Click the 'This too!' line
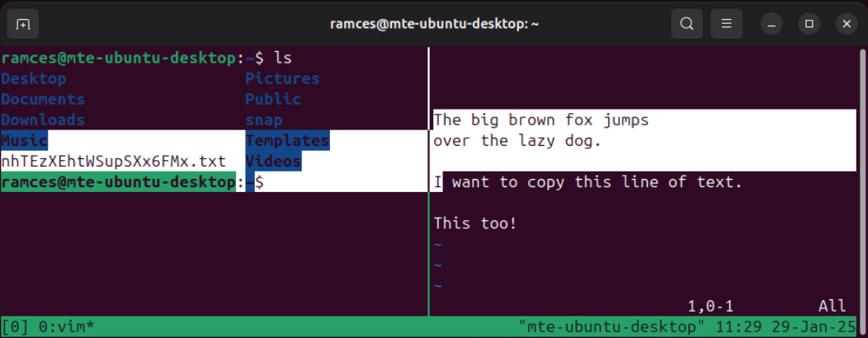868x338 pixels. [475, 223]
